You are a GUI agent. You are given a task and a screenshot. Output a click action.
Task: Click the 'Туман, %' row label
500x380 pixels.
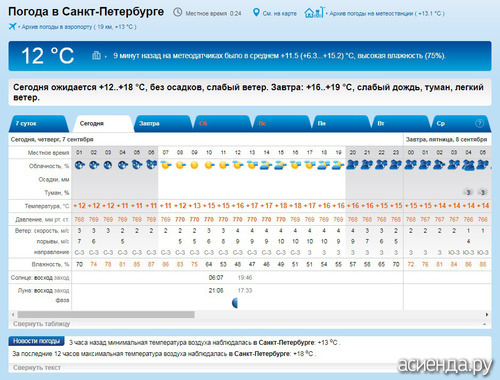(x=57, y=193)
